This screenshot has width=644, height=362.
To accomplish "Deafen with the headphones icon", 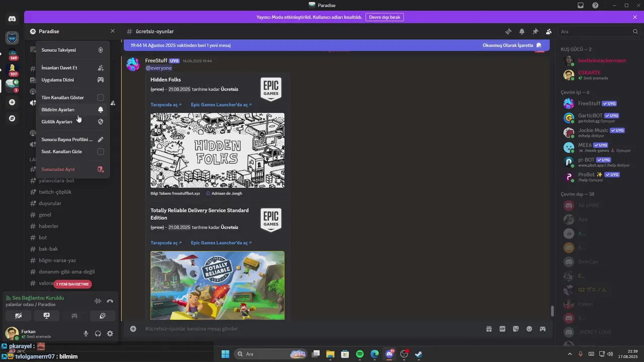I will [x=98, y=334].
